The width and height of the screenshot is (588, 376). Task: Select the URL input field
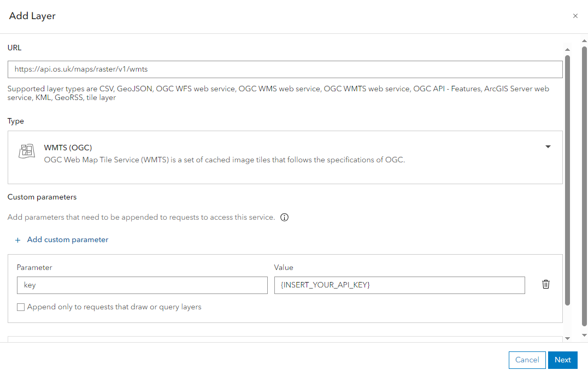pyautogui.click(x=284, y=69)
